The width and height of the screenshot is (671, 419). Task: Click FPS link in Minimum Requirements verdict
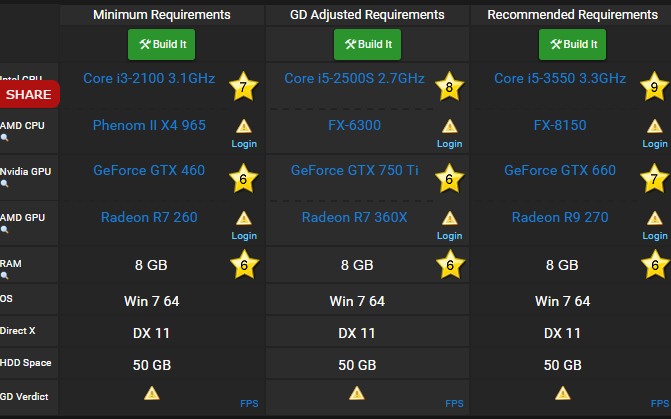(249, 404)
